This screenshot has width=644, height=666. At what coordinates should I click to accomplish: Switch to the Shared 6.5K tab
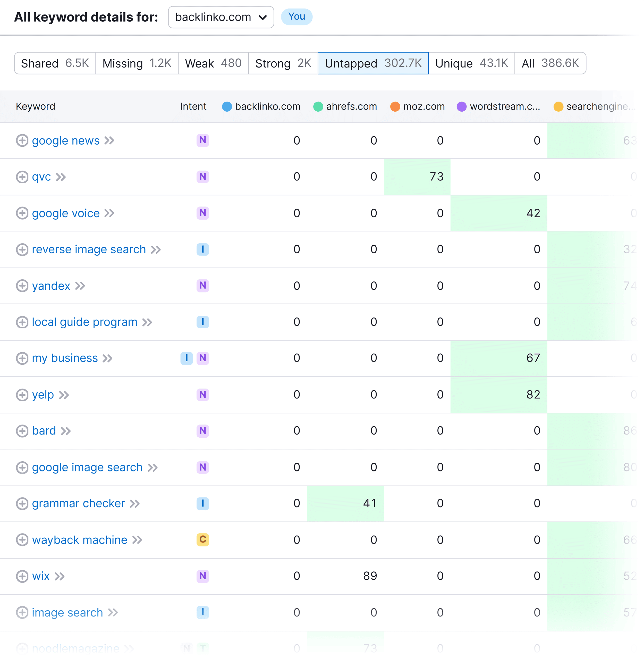[55, 63]
